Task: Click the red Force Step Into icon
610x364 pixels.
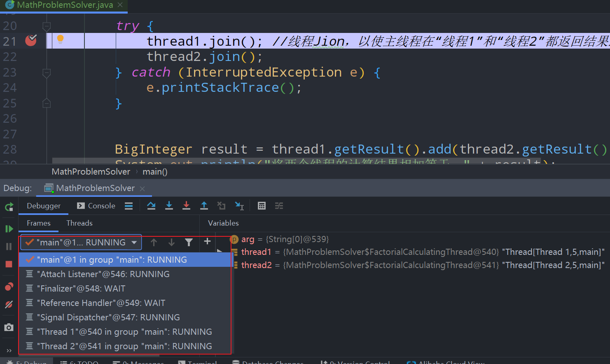Action: coord(186,206)
